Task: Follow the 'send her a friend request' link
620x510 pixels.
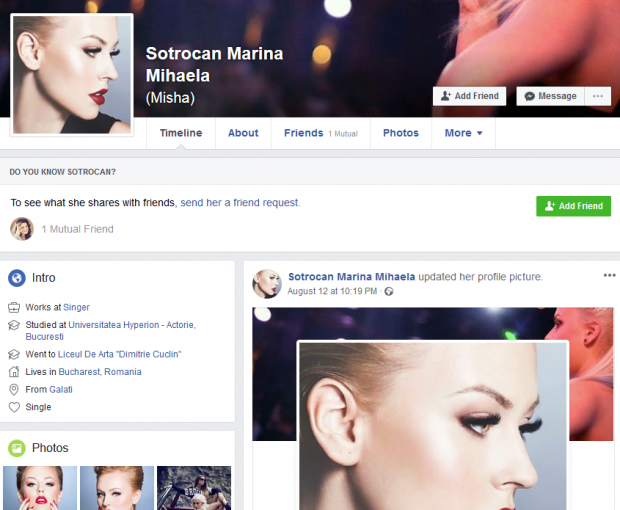Action: click(x=240, y=202)
